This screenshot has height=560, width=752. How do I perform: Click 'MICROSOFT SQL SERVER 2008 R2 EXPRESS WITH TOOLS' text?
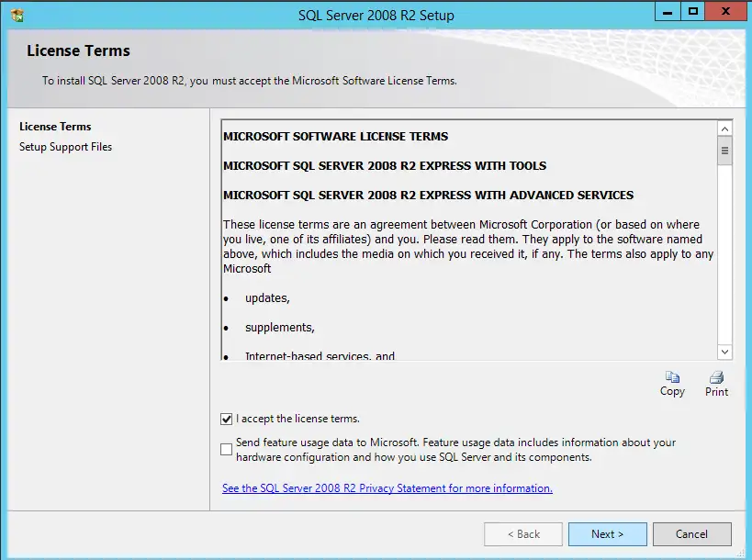point(385,166)
